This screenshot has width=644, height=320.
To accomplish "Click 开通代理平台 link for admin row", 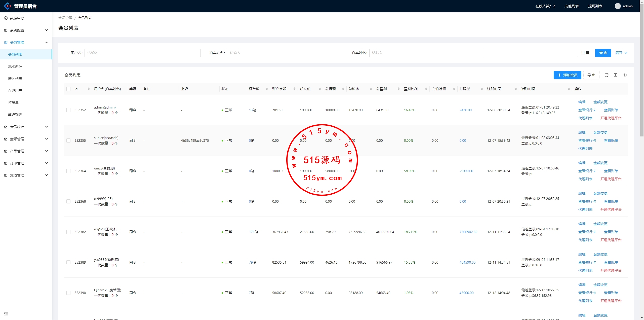I will [x=611, y=118].
